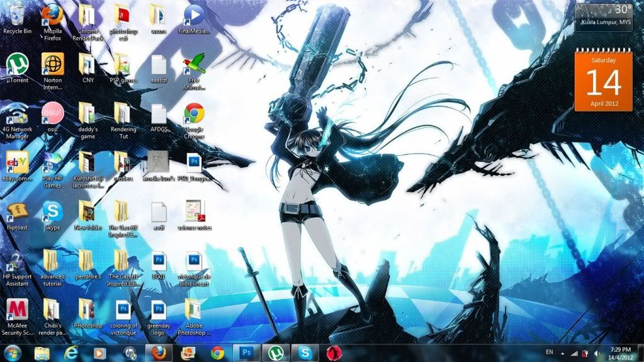This screenshot has width=644, height=362.
Task: Select the coloring of victorique file
Action: pyautogui.click(x=123, y=317)
